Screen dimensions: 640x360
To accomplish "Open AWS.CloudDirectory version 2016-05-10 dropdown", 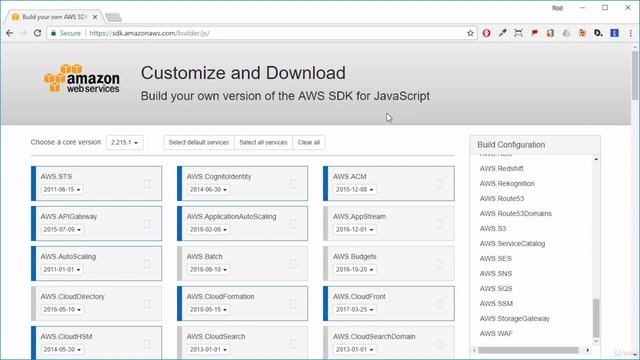I will click(x=62, y=310).
